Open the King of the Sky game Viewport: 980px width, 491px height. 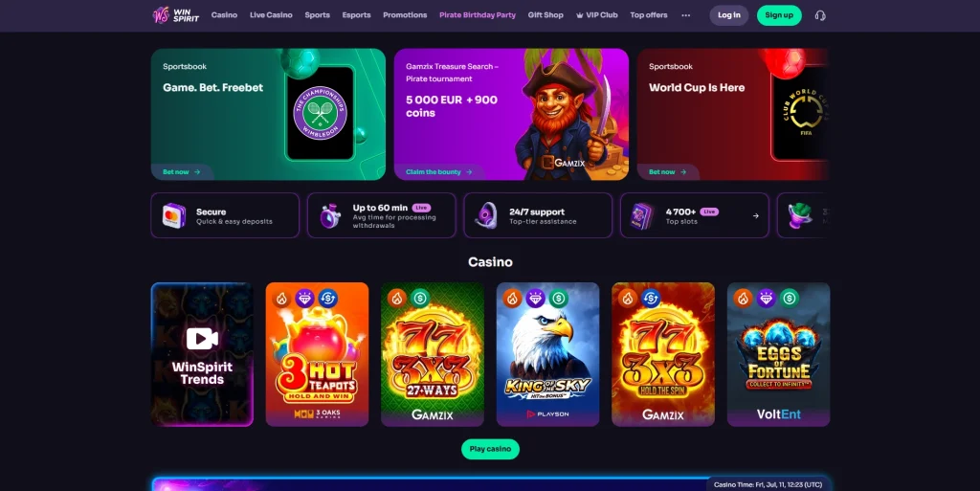click(547, 354)
